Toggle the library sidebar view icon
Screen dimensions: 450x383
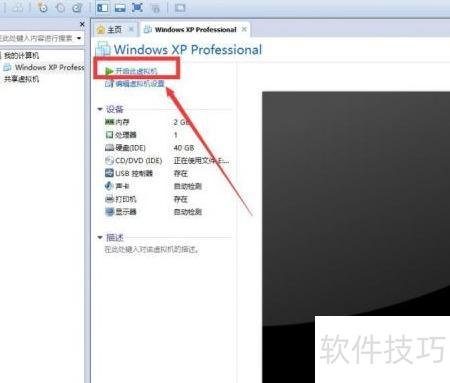coord(103,8)
